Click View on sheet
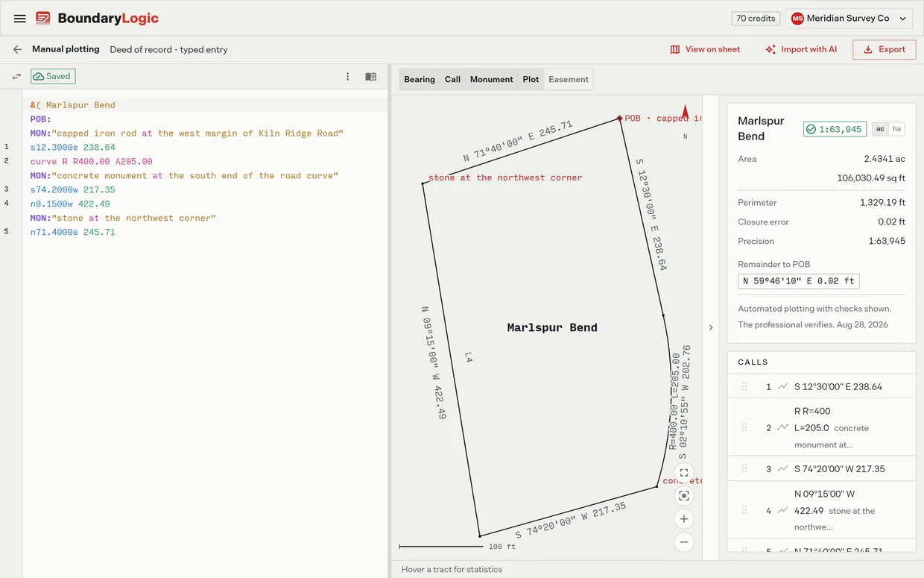This screenshot has width=924, height=578. coord(705,49)
